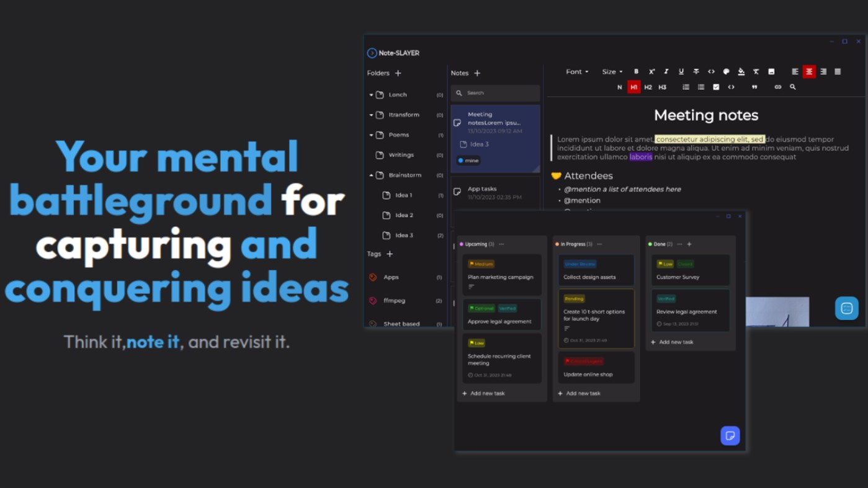
Task: Open the text color palette icon
Action: (x=726, y=71)
